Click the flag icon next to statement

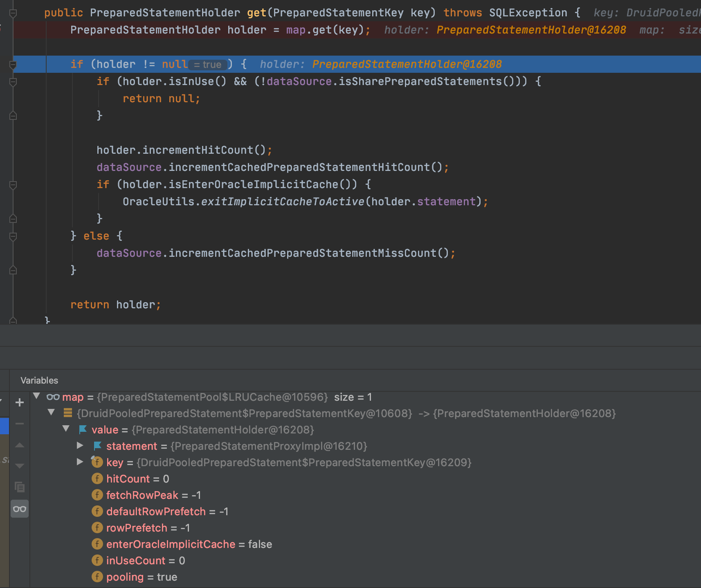point(97,446)
